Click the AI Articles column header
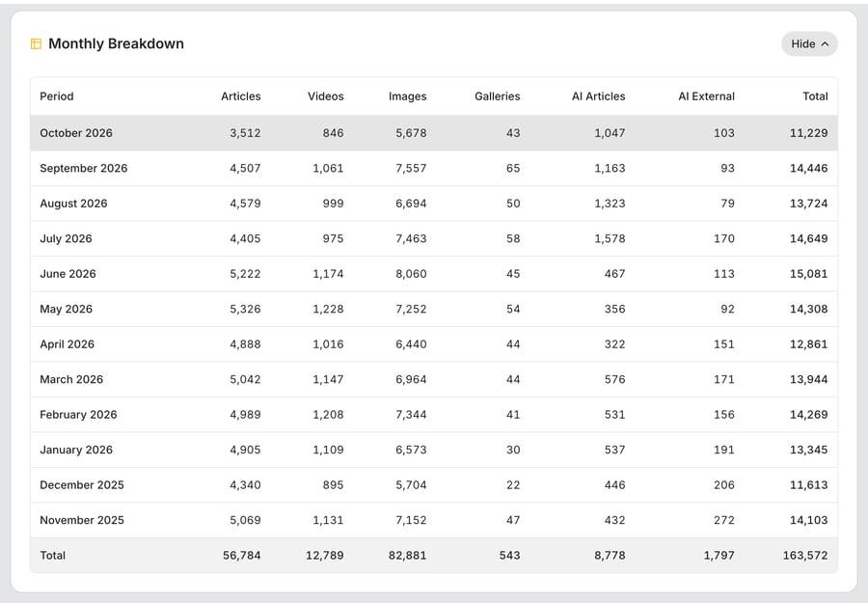The image size is (868, 603). coord(598,96)
